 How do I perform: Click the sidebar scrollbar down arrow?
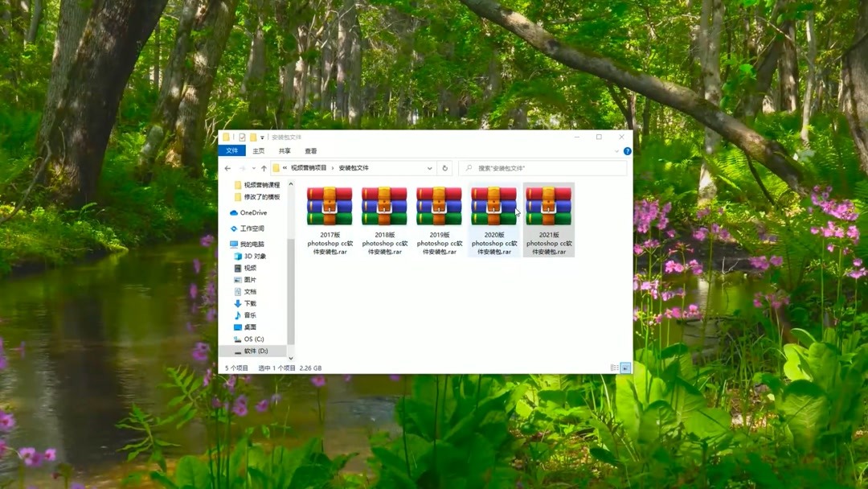(x=290, y=357)
